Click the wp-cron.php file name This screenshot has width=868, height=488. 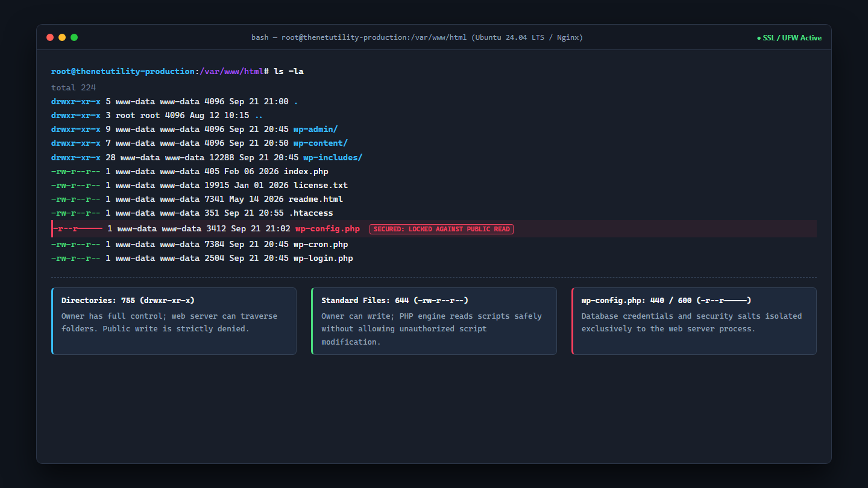point(321,244)
